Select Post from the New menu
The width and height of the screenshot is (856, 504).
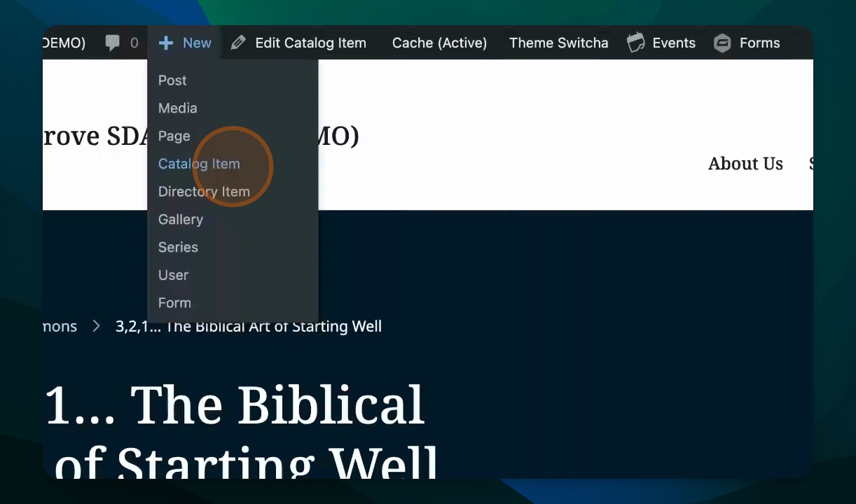click(x=172, y=80)
